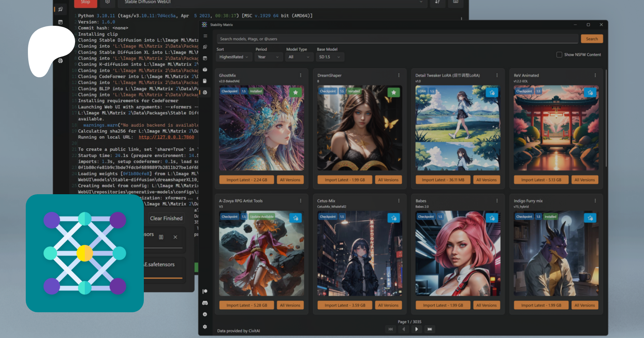
Task: Open the three-dot menu on GhostMix card
Action: click(301, 75)
